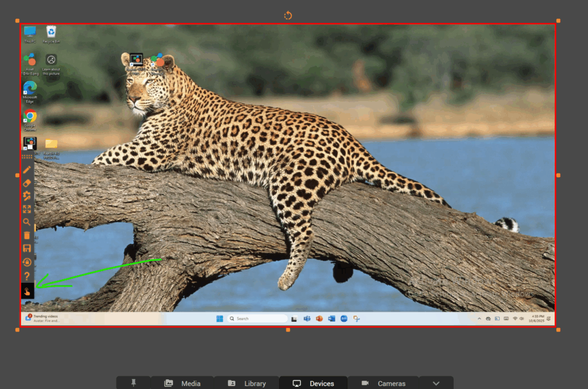Toggle the pin icon in bottom bar

134,383
